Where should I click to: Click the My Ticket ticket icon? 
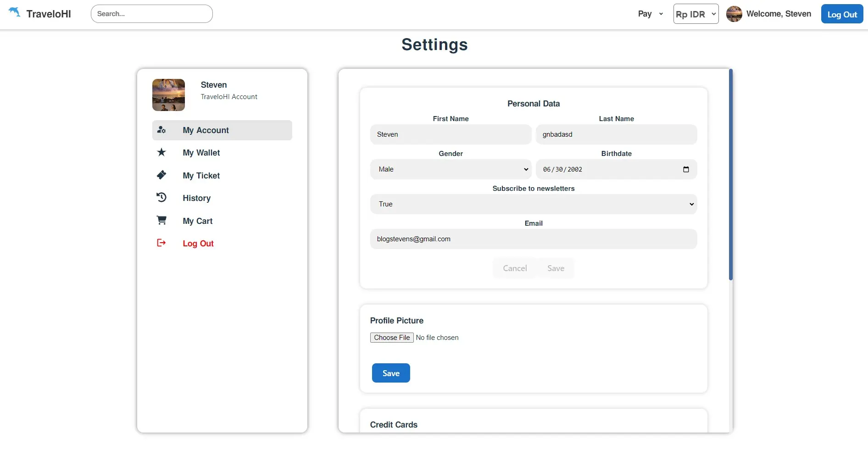[161, 175]
